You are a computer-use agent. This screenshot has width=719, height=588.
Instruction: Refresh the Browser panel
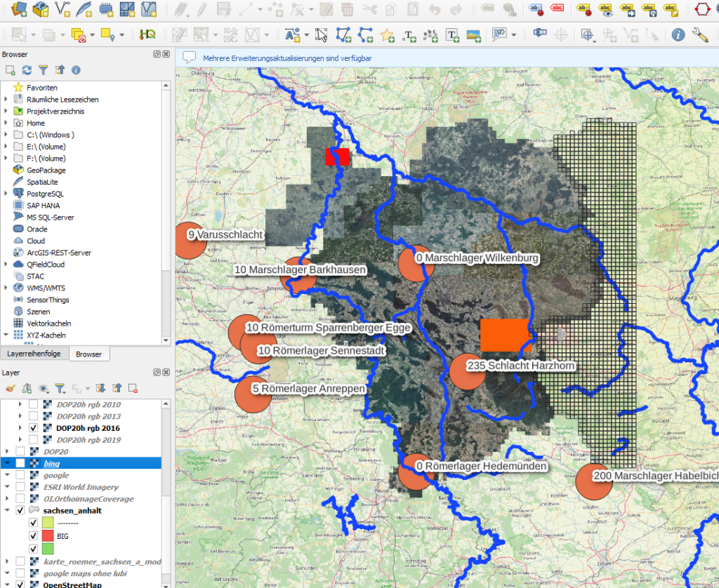tap(27, 70)
